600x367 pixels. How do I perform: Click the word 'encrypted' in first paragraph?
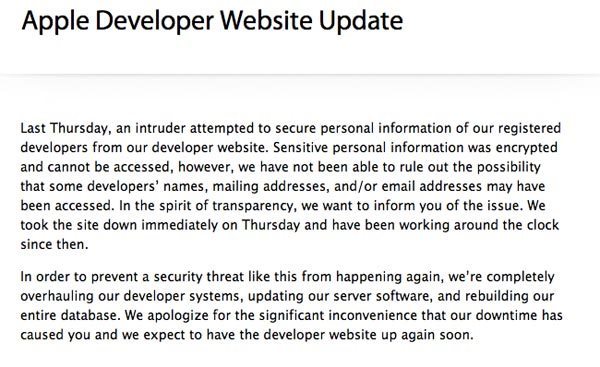pyautogui.click(x=527, y=148)
